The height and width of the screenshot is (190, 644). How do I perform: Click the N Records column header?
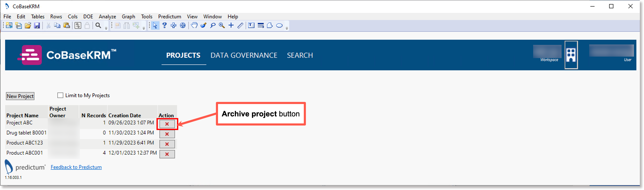tap(94, 115)
